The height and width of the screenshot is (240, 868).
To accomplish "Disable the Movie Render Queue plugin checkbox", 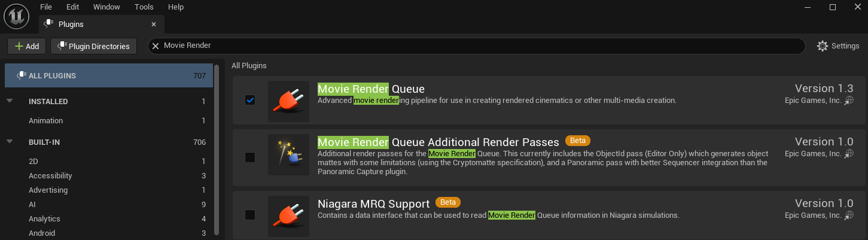I will click(250, 100).
